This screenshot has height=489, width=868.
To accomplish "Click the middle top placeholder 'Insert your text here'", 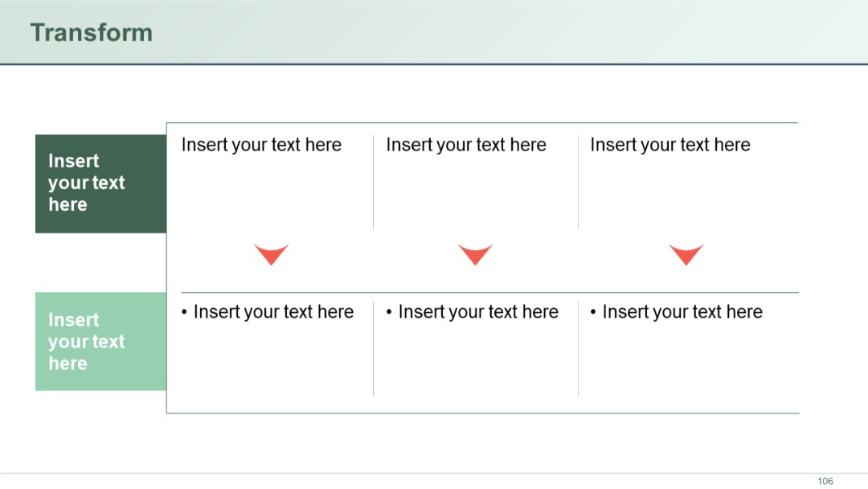I will [x=466, y=145].
